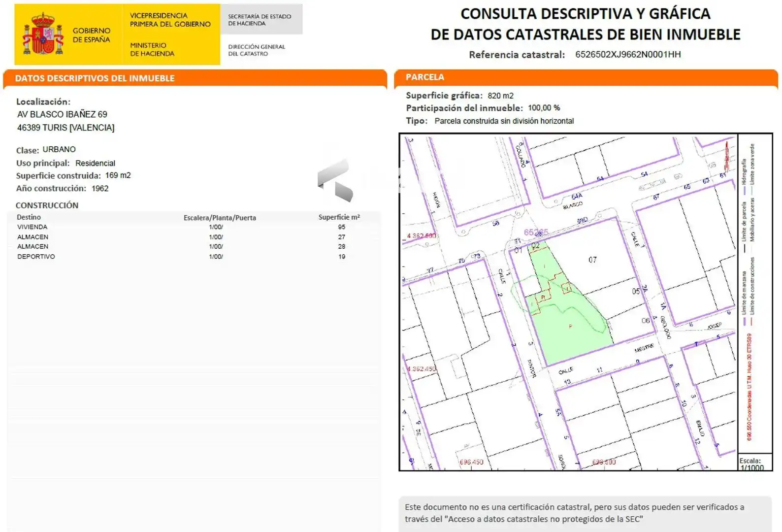Viewport: 782px width, 532px height.
Task: Click the 'CONSTRUCCIÓN' section heading
Action: (47, 205)
